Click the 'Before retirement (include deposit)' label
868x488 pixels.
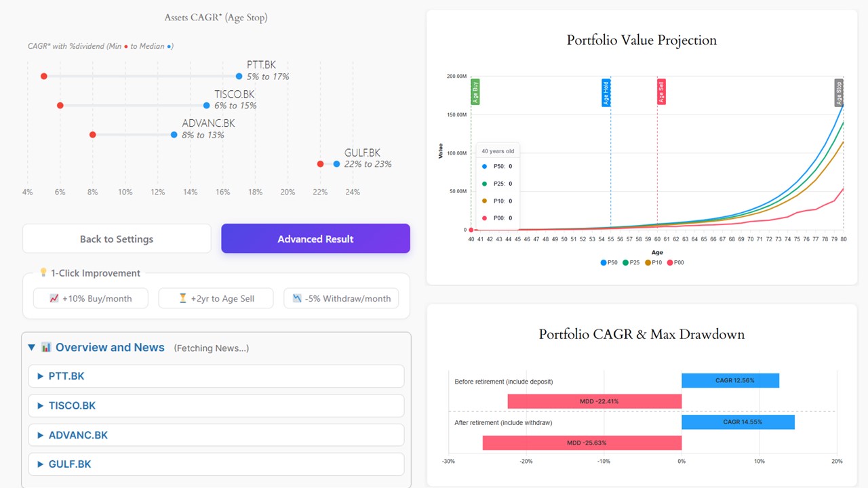pyautogui.click(x=504, y=382)
